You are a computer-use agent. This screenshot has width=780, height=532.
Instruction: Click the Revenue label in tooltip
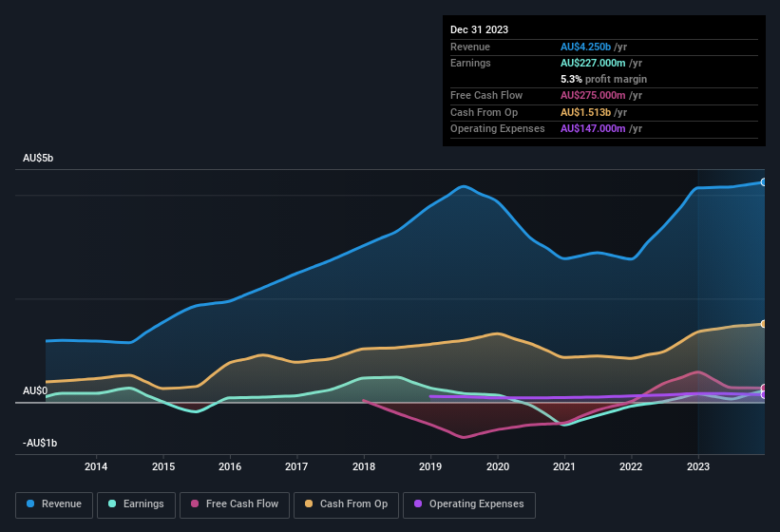click(x=470, y=47)
